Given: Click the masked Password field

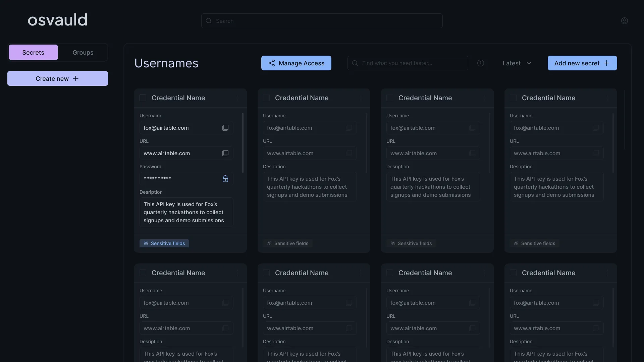Looking at the screenshot, I should (x=186, y=179).
